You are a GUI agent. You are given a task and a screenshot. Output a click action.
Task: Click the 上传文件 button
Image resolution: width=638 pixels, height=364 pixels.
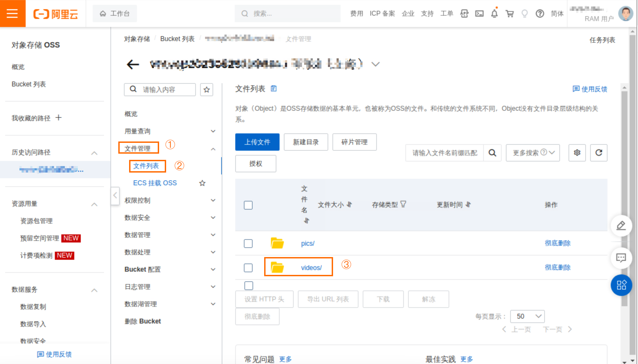click(x=257, y=142)
